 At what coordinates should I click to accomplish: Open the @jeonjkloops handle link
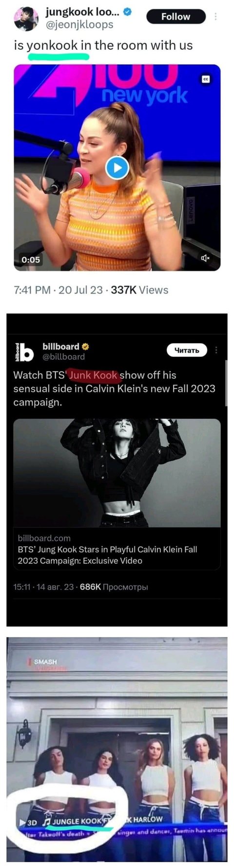79,24
